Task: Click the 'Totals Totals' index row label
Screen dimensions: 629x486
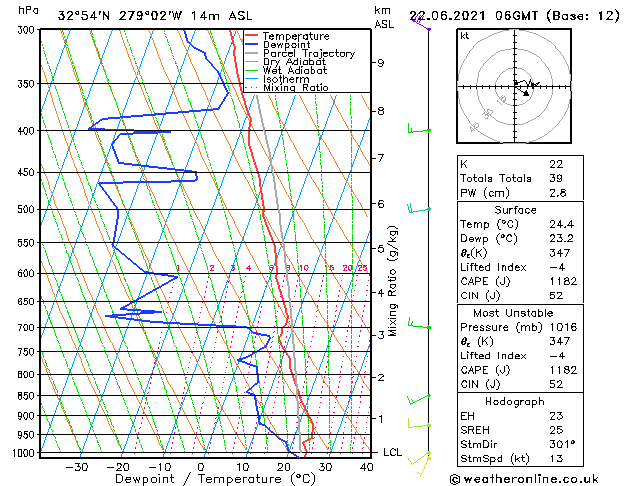Action: point(496,178)
